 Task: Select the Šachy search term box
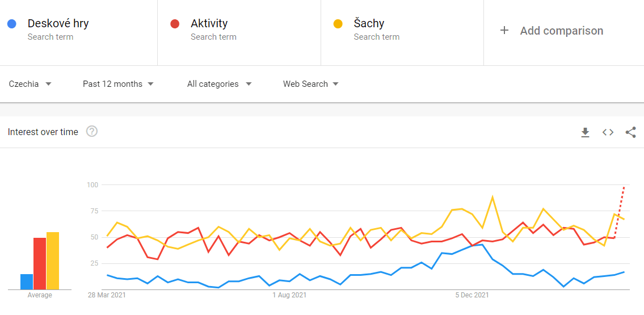coord(369,24)
